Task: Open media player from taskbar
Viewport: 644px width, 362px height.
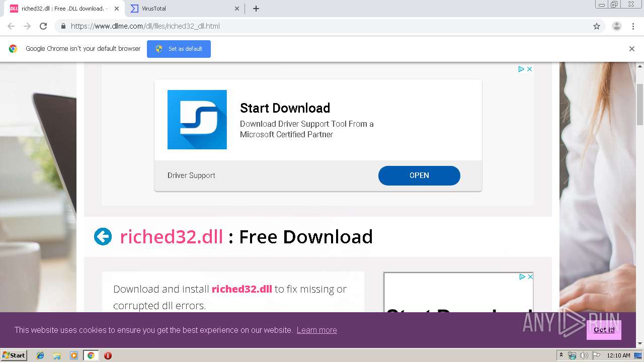Action: tap(74, 355)
